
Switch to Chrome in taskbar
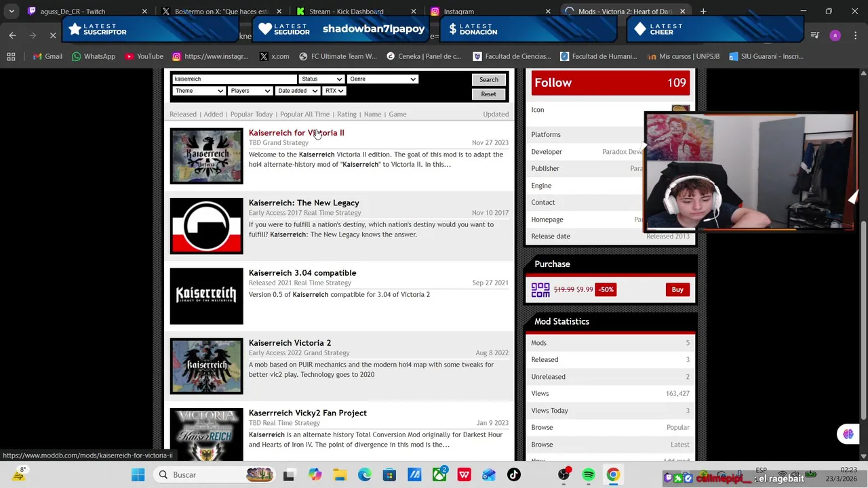pyautogui.click(x=613, y=475)
